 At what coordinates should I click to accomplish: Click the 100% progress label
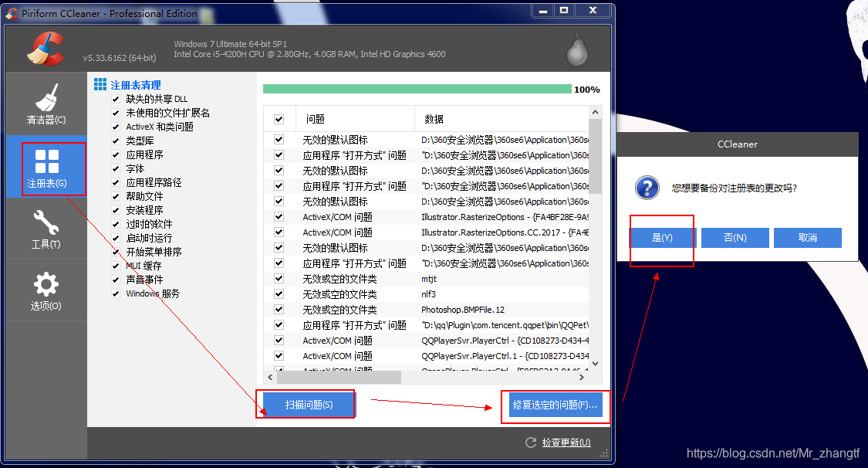coord(587,90)
